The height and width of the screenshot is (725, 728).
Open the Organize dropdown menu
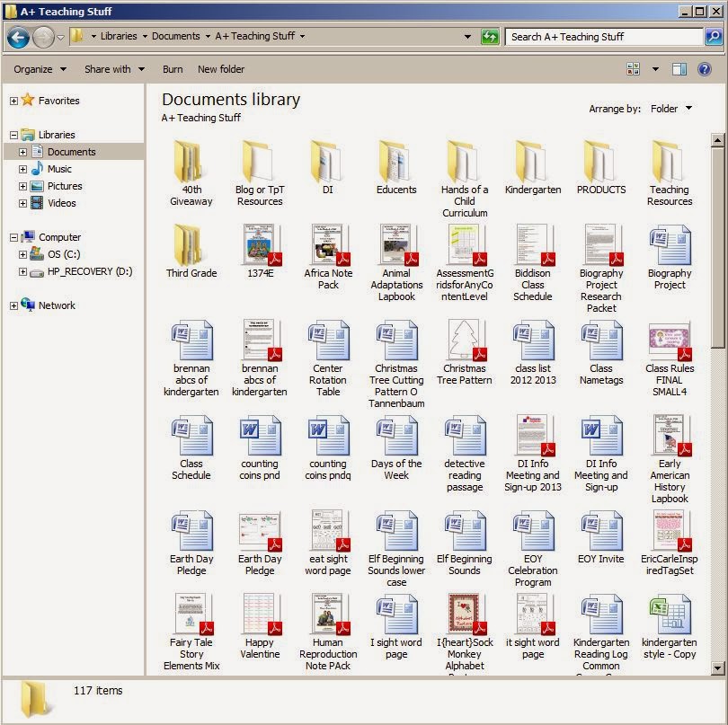point(36,69)
